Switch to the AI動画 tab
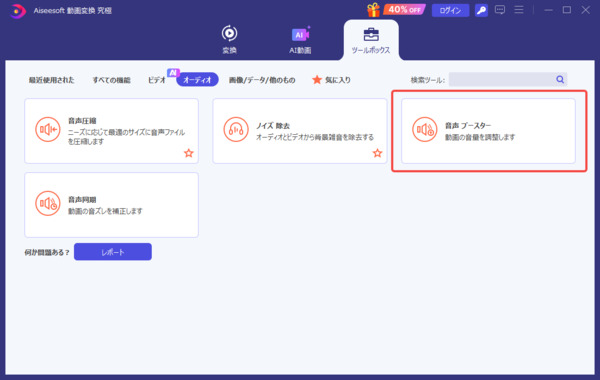 click(300, 40)
